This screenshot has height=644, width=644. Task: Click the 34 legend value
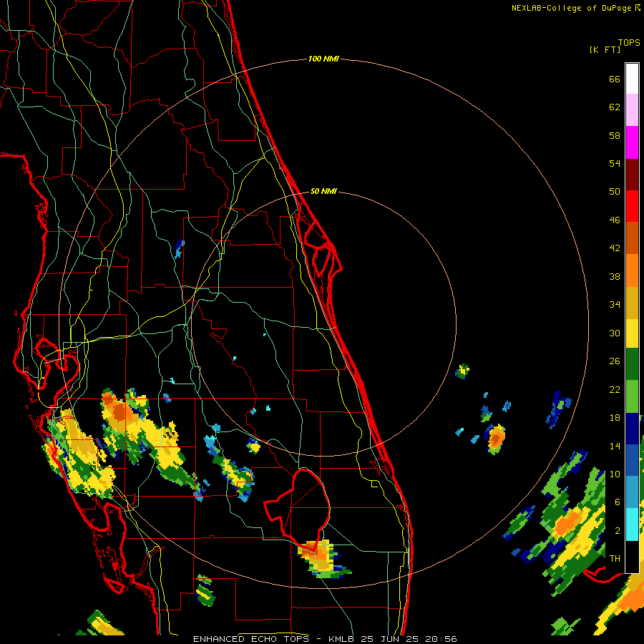point(615,305)
